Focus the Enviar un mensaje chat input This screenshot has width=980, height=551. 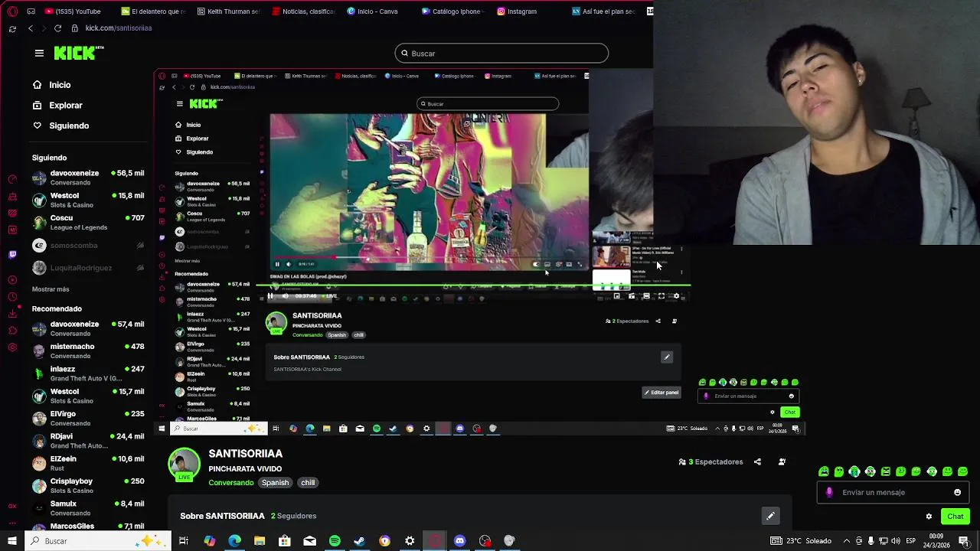pos(893,493)
